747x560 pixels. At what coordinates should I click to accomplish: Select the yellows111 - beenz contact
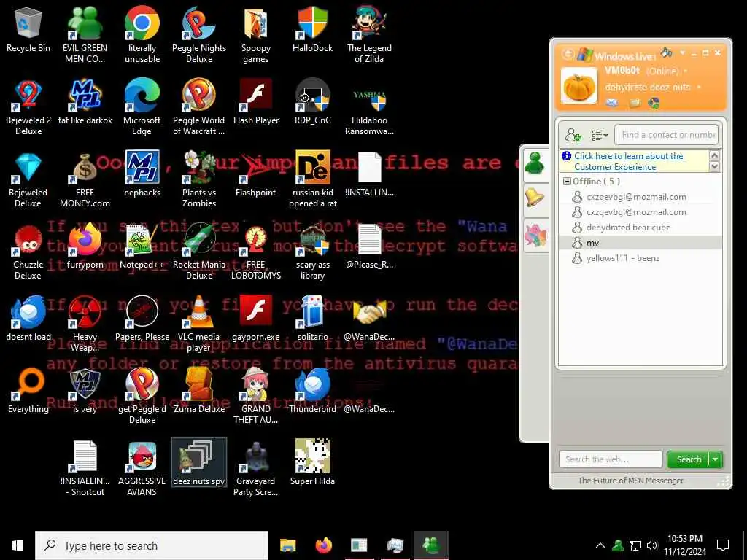coord(640,258)
